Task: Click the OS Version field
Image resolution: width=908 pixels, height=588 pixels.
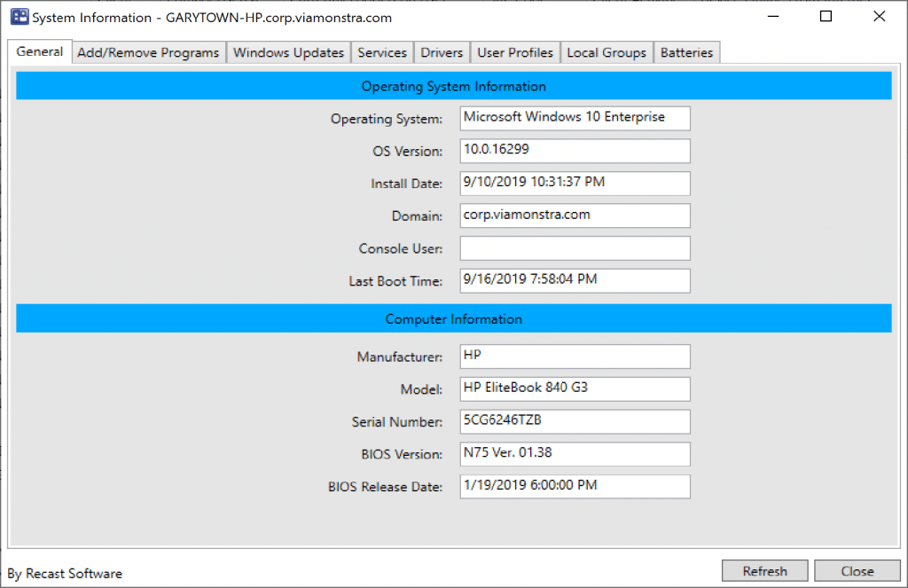Action: [575, 151]
